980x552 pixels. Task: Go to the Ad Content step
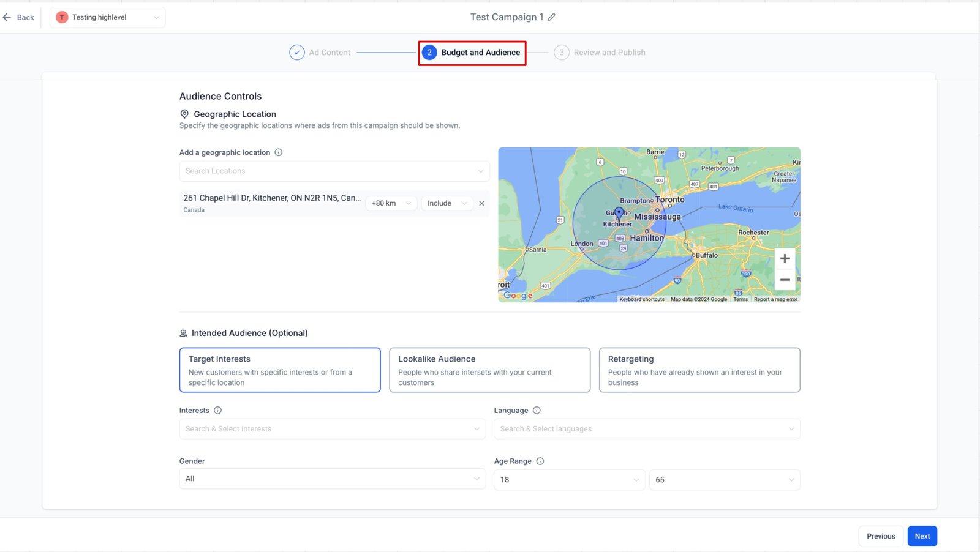click(x=320, y=53)
